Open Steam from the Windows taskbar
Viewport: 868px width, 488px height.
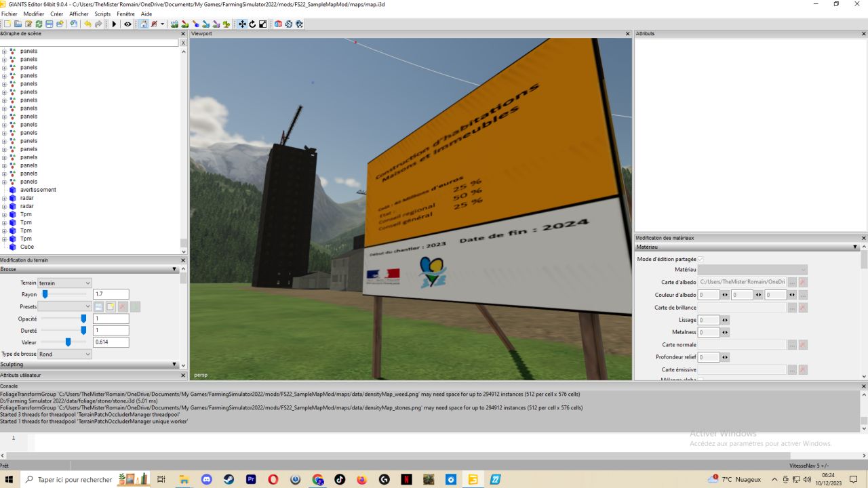click(x=229, y=479)
